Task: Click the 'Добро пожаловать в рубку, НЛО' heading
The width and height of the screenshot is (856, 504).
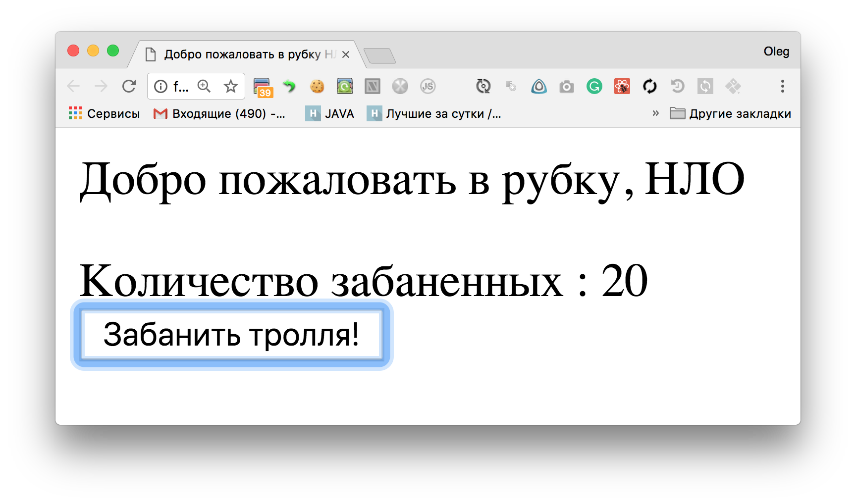Action: point(412,181)
